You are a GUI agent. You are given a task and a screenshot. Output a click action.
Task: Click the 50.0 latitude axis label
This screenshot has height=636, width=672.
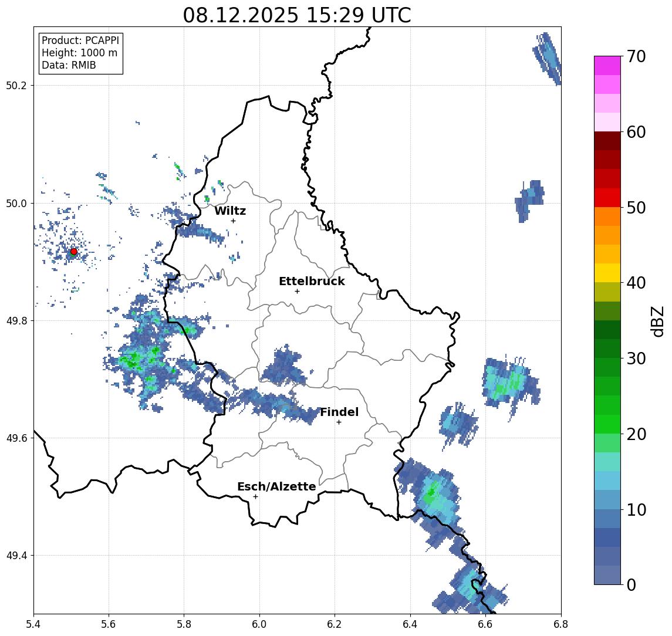(16, 203)
